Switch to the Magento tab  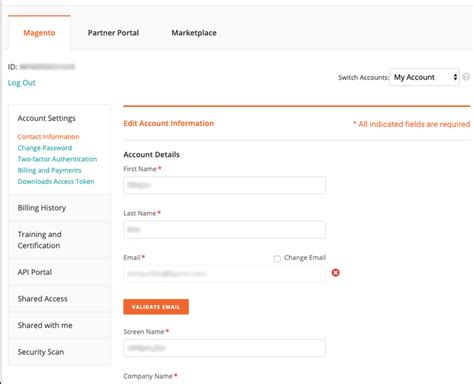tap(39, 33)
